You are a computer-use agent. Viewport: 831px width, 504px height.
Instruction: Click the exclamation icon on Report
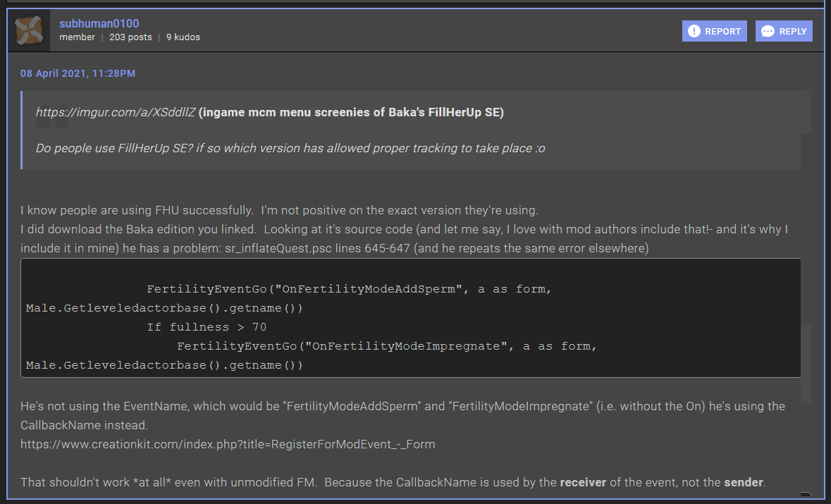(694, 31)
